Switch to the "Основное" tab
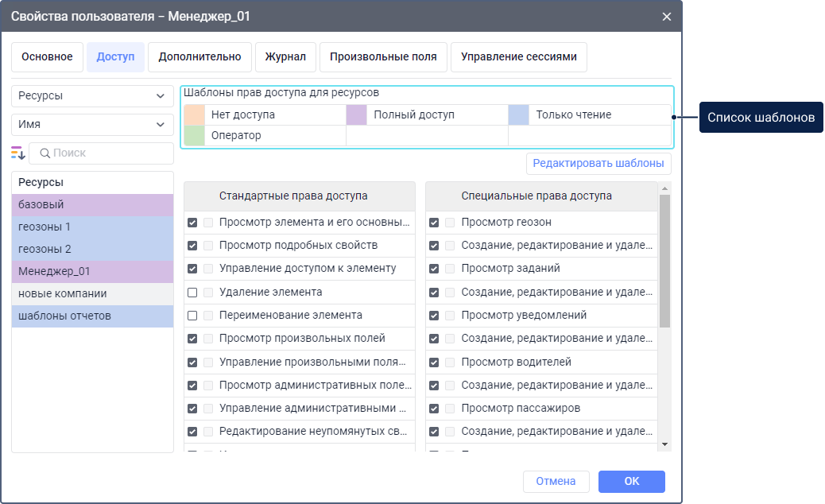The width and height of the screenshot is (825, 504). point(47,57)
